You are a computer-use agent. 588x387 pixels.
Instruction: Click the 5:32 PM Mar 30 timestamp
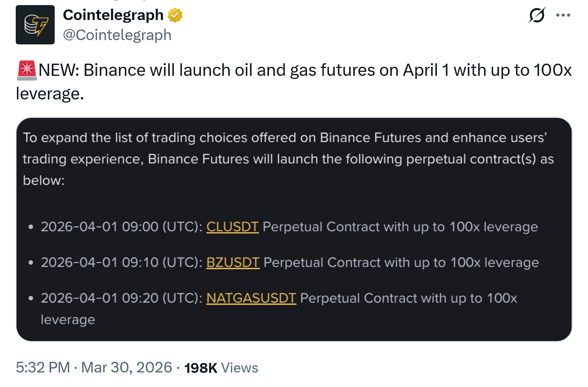pyautogui.click(x=94, y=368)
